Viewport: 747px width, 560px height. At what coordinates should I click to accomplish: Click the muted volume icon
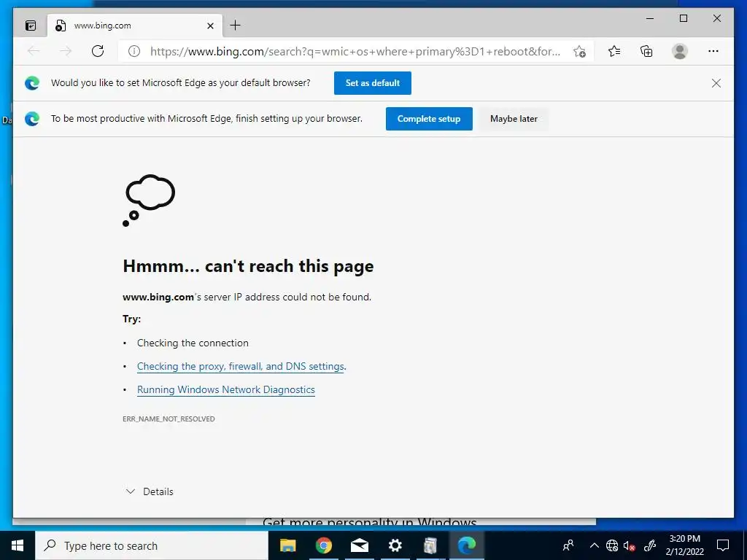(630, 545)
